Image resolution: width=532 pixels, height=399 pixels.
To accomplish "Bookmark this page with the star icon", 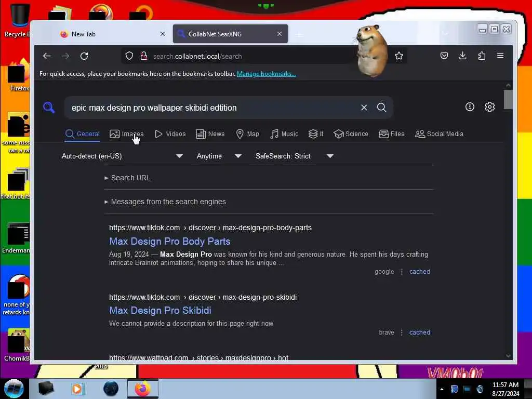I will pos(399,56).
